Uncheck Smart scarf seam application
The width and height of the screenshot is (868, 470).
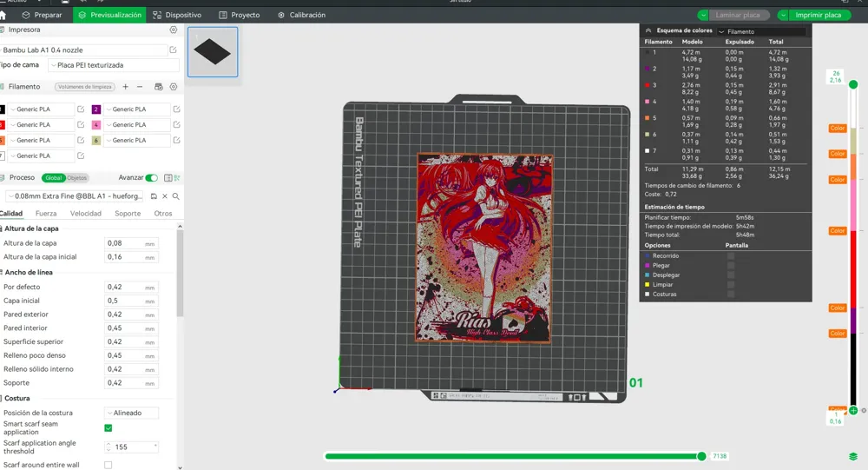coord(108,428)
